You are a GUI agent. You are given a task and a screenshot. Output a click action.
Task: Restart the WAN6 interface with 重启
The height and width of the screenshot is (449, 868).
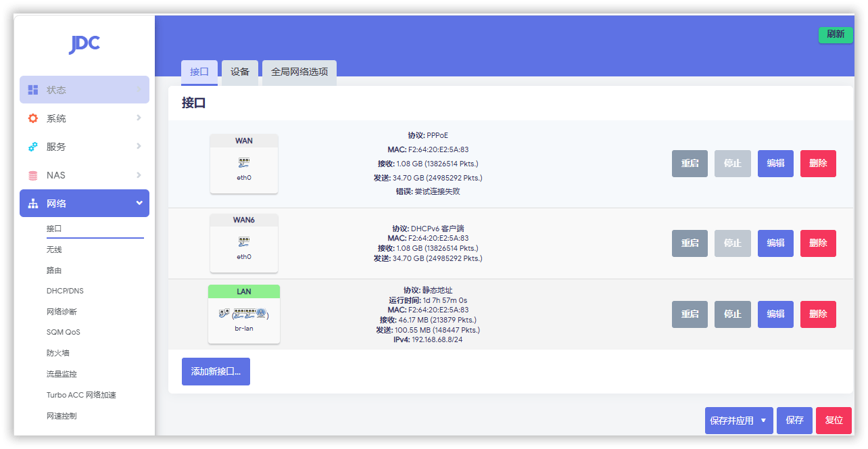(690, 243)
